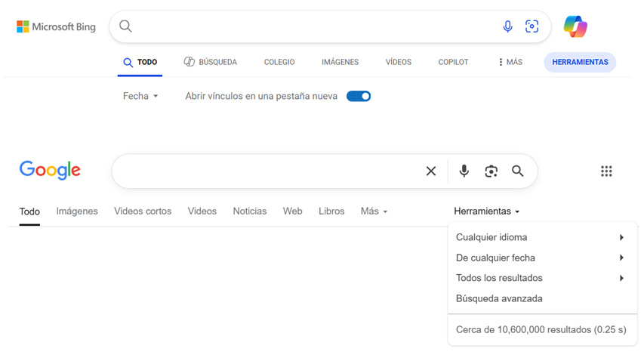644x355 pixels.
Task: Open the Bing COLEGIO tab
Action: point(279,62)
